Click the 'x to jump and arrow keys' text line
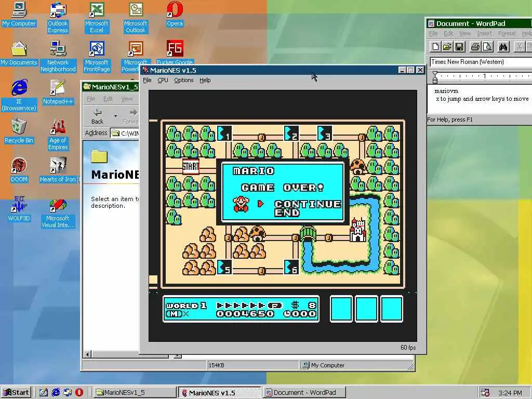Viewport: 532px width, 399px height. [482, 99]
